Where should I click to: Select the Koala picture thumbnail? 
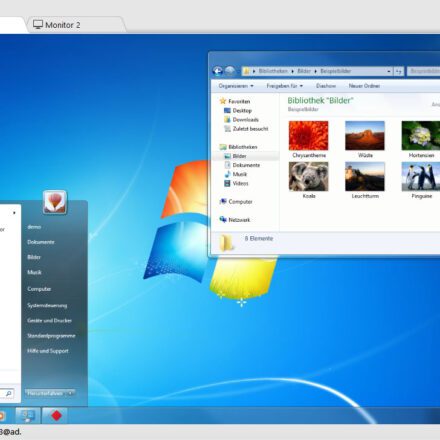point(309,177)
